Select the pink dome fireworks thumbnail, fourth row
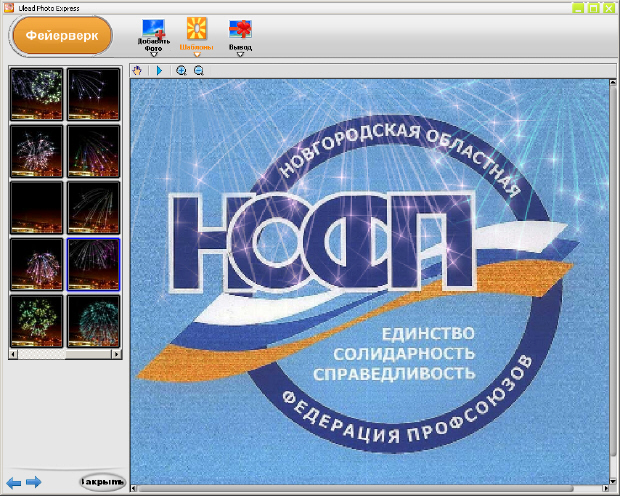This screenshot has width=620, height=496. (36, 264)
